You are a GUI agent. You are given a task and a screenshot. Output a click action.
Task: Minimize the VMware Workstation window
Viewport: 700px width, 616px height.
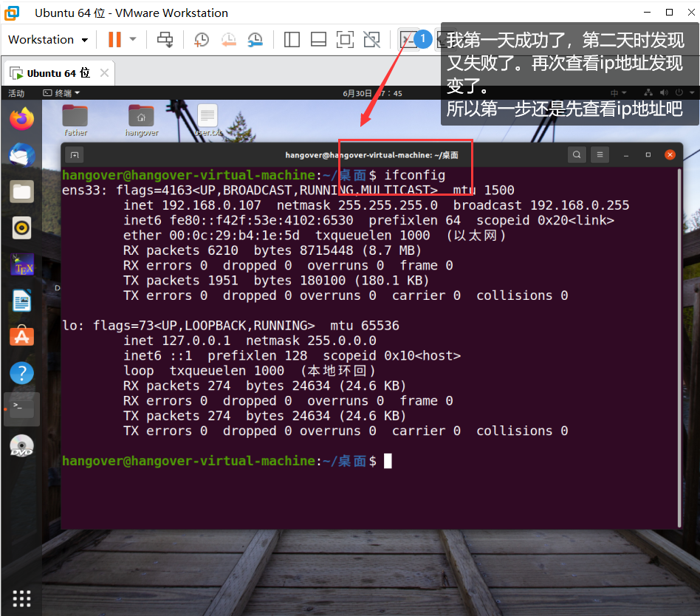[x=647, y=13]
